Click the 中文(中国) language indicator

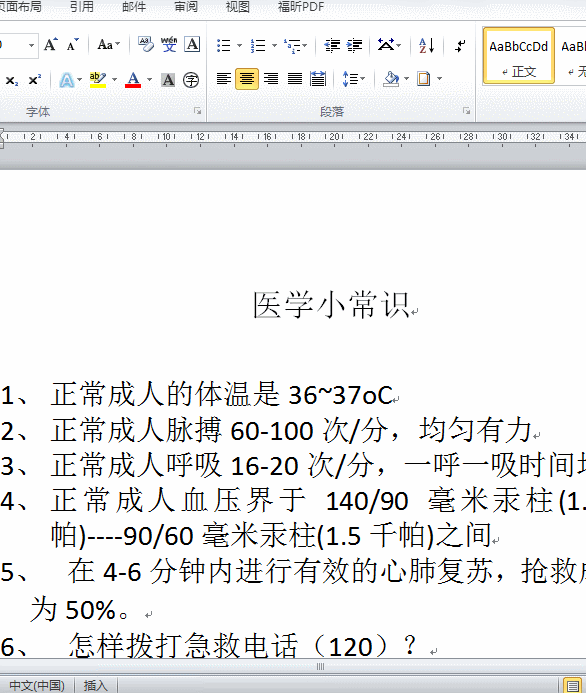pos(37,685)
